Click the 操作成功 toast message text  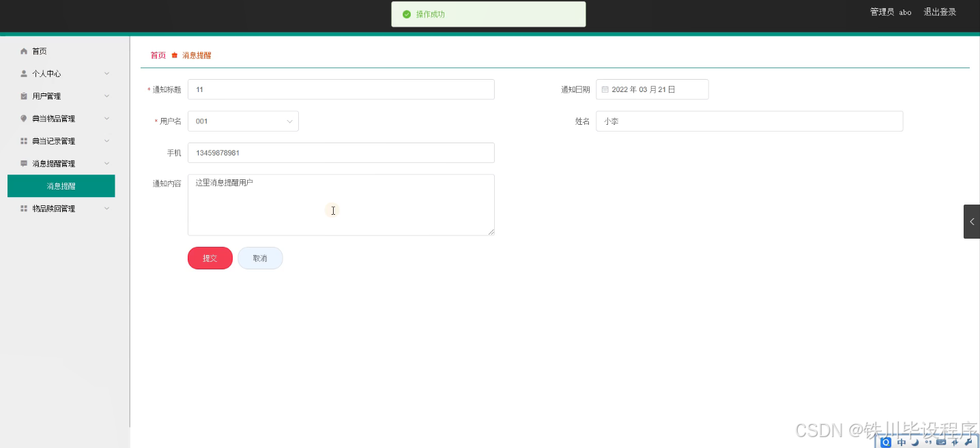coord(431,14)
